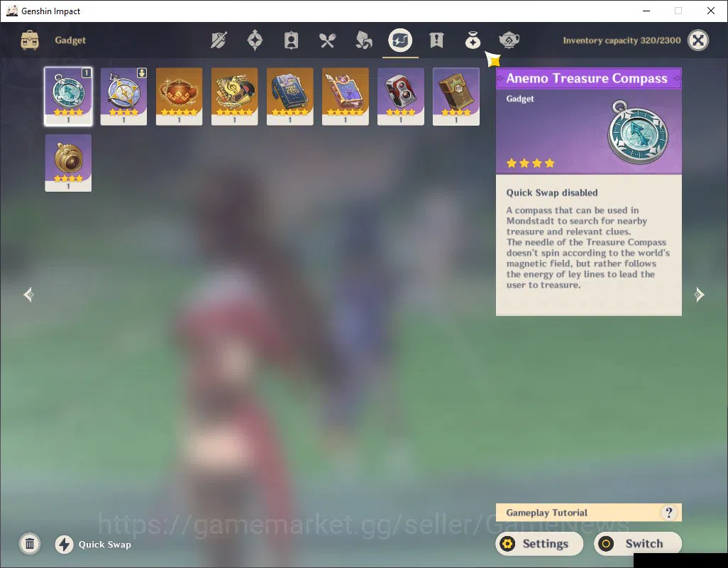Open the Furnishings teapot tab
The width and height of the screenshot is (728, 568).
pos(509,40)
